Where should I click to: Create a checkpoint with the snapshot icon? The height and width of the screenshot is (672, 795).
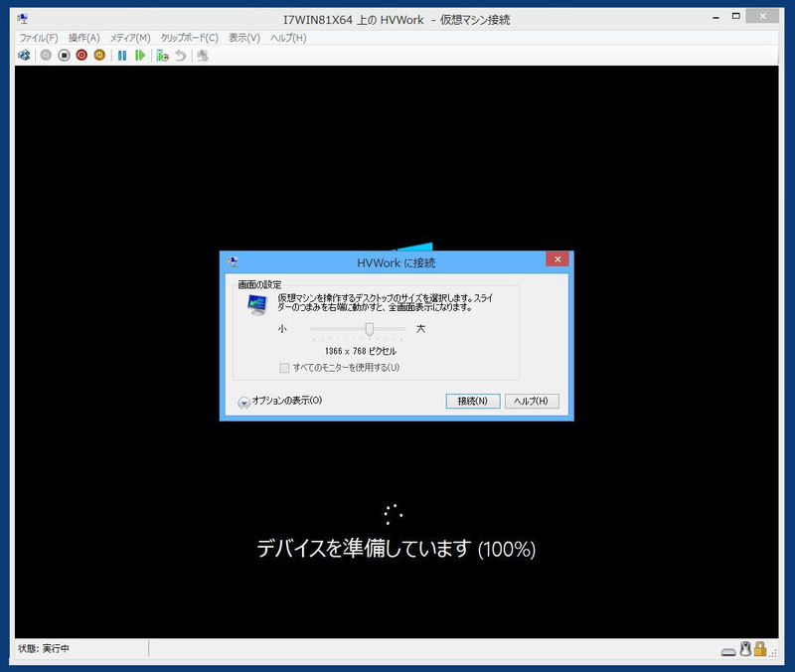tap(162, 56)
